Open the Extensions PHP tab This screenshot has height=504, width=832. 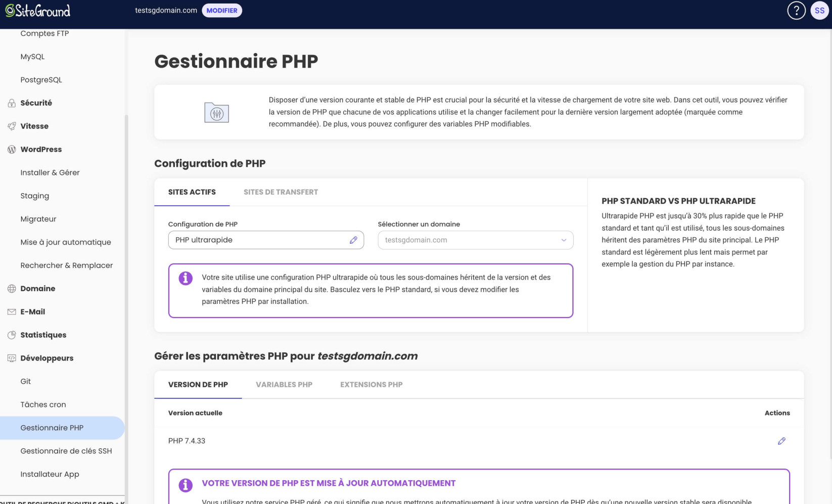coord(372,385)
